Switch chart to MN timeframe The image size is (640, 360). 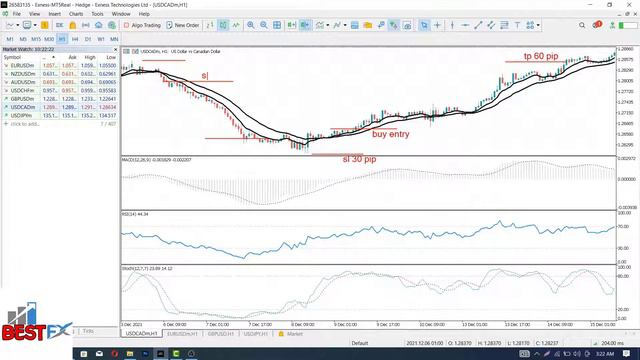tap(114, 39)
